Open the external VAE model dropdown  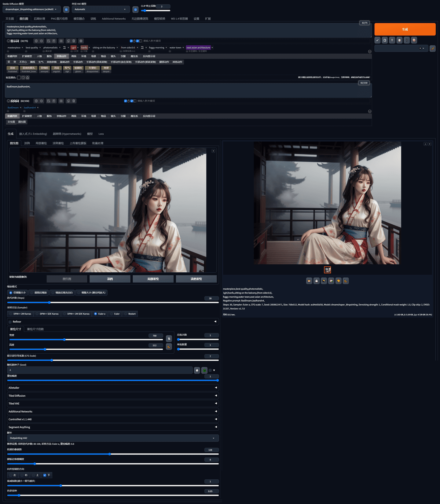[x=100, y=9]
